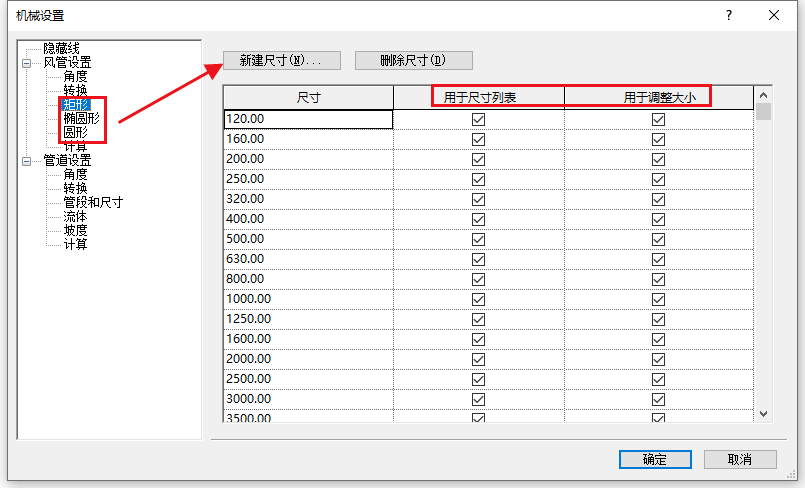This screenshot has height=488, width=805.
Task: Collapse the 管道设置 tree node
Action: (27, 162)
